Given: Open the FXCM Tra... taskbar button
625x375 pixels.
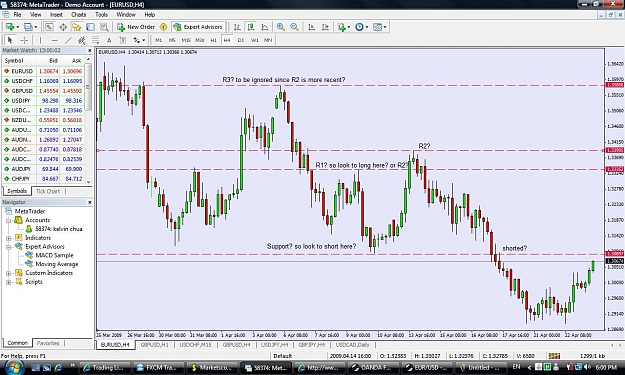Looking at the screenshot, I should click(158, 367).
